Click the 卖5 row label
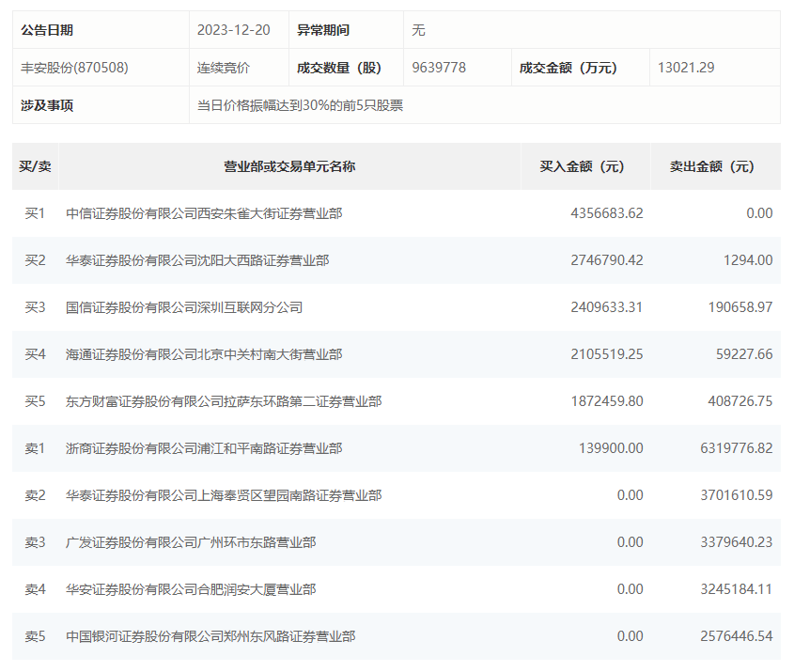The width and height of the screenshot is (794, 672). 35,636
